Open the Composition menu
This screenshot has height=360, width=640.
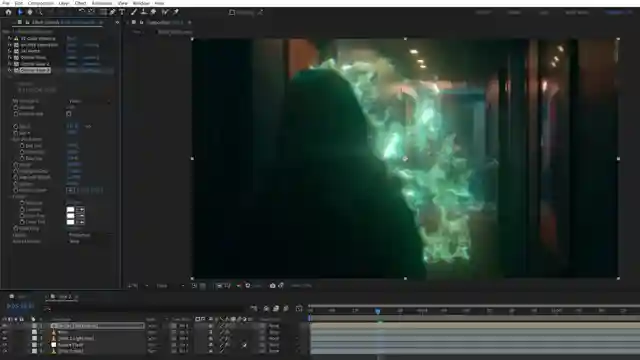click(x=41, y=3)
